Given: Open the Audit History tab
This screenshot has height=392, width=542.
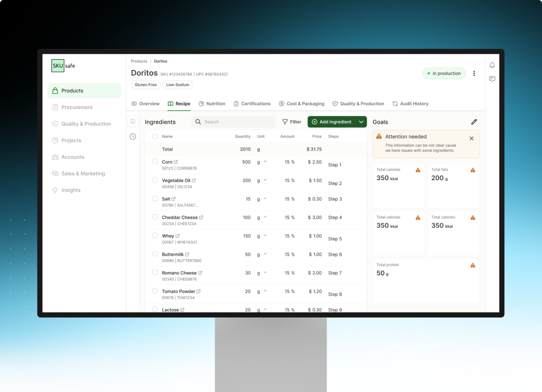Looking at the screenshot, I should tap(410, 104).
